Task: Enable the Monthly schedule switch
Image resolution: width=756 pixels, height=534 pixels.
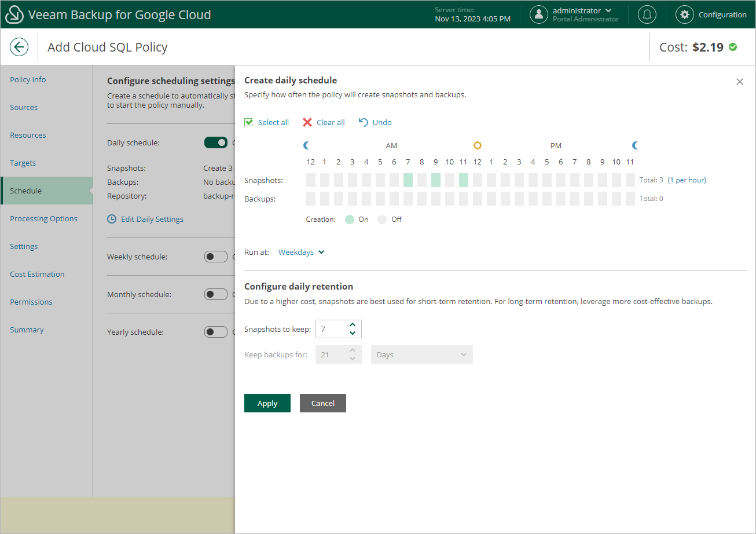Action: coord(216,294)
